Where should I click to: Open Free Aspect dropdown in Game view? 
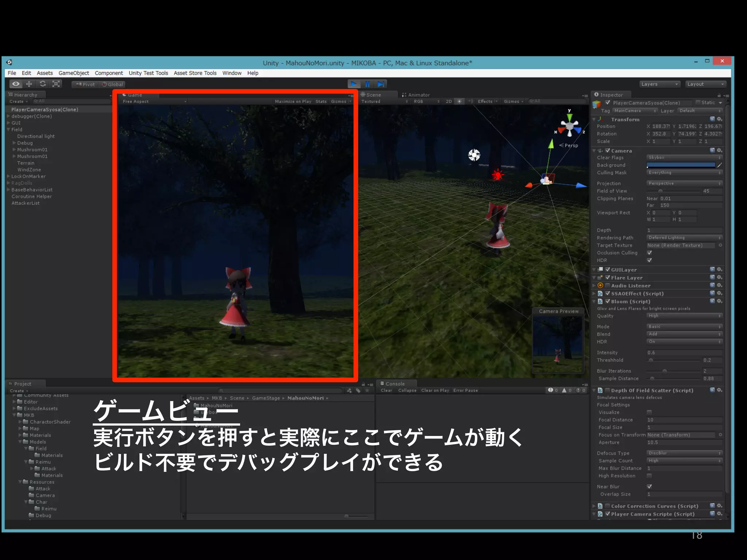[x=154, y=101]
